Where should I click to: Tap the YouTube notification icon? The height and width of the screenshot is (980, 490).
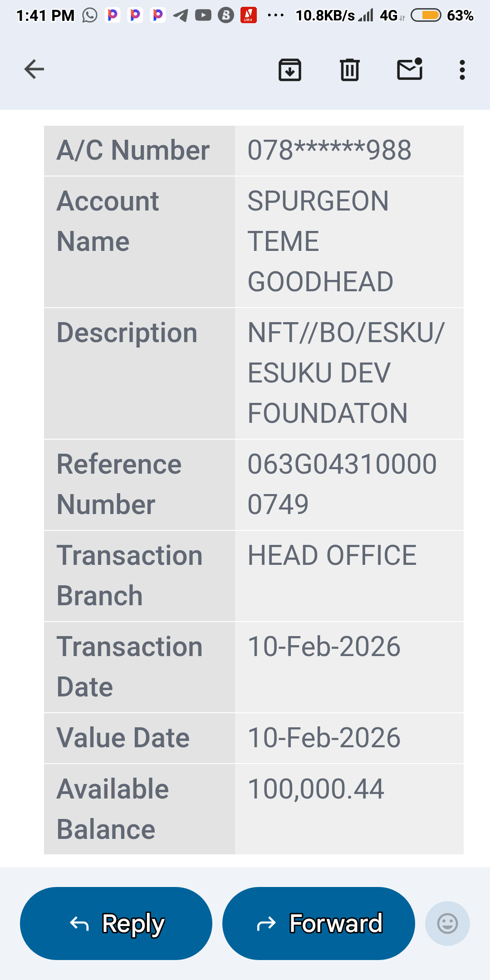203,15
